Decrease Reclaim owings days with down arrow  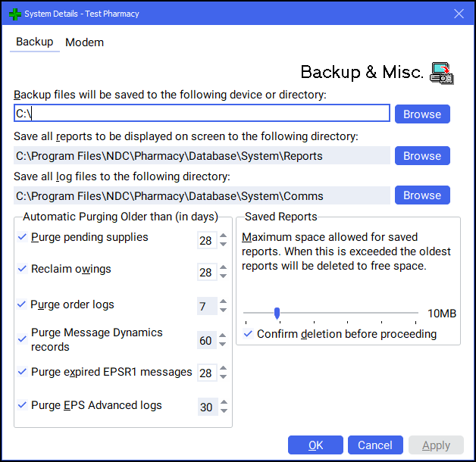point(223,277)
